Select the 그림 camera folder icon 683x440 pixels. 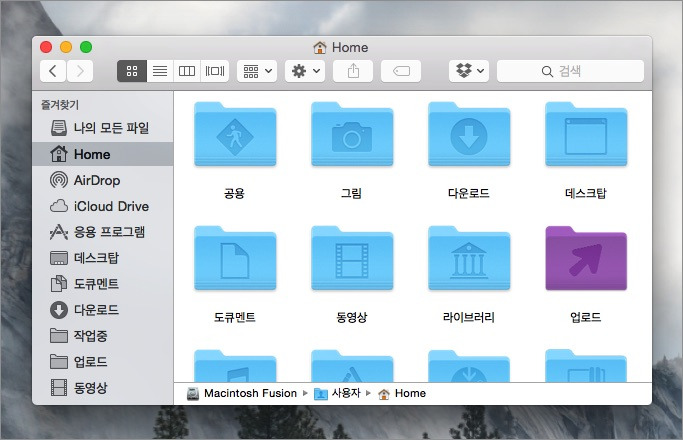(352, 134)
